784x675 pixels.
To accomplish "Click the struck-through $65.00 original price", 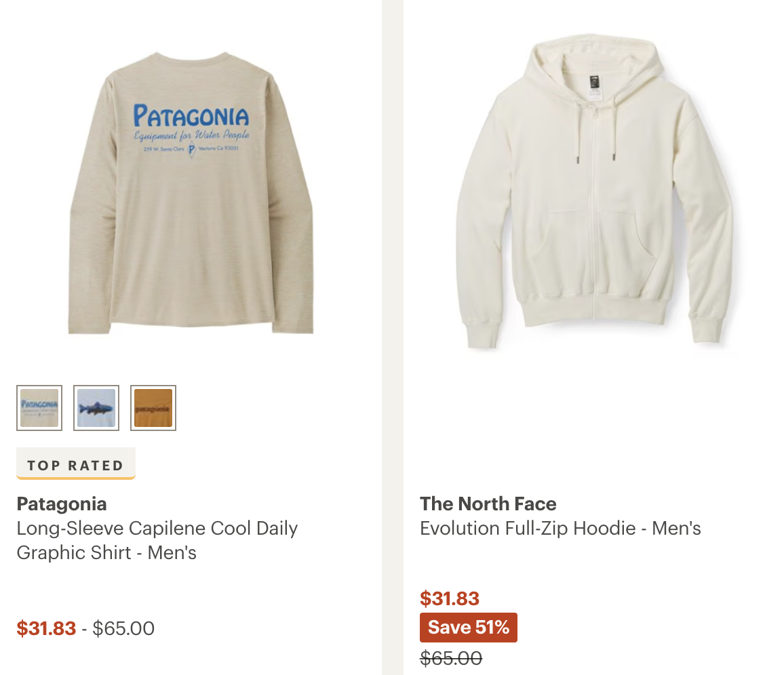I will pyautogui.click(x=451, y=658).
